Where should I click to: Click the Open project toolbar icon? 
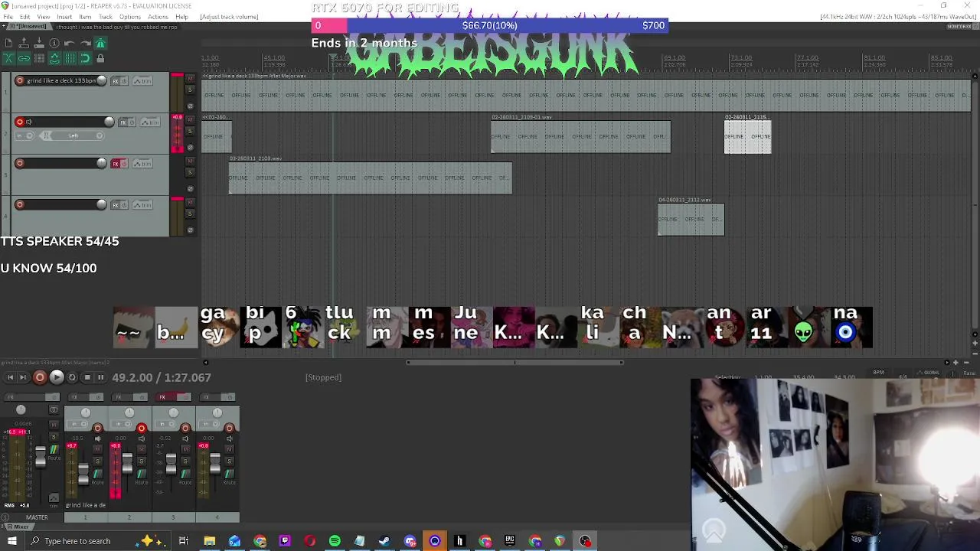24,43
